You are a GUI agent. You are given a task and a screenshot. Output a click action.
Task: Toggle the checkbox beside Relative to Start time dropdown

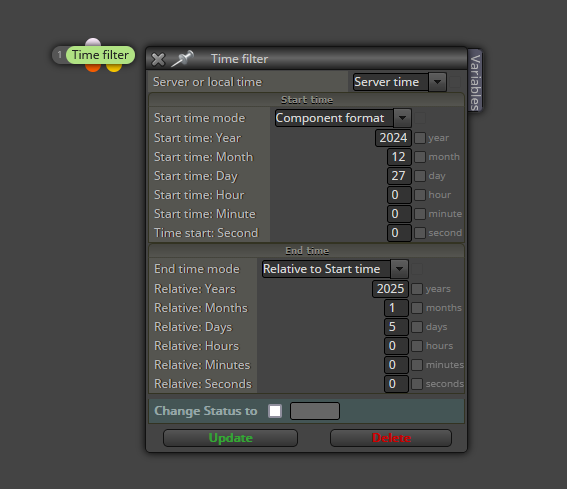click(417, 269)
